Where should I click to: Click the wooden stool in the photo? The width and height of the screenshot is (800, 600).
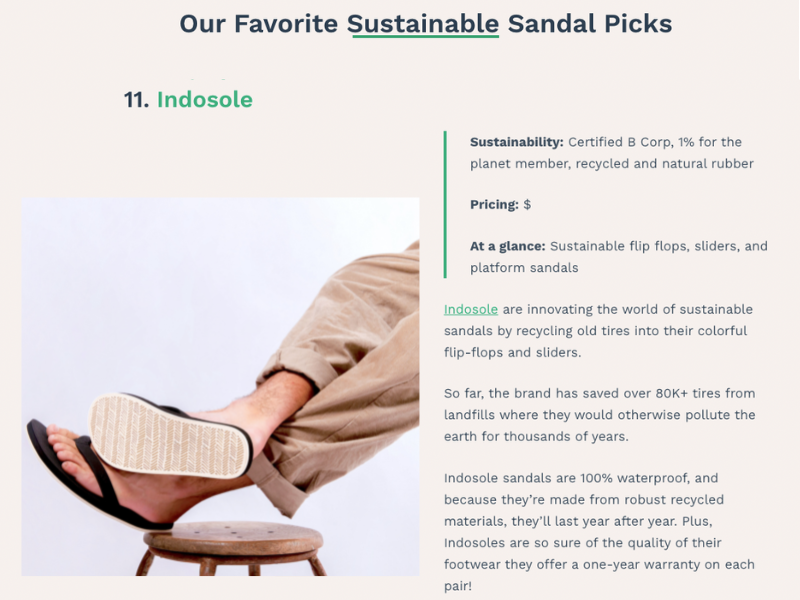[x=233, y=548]
